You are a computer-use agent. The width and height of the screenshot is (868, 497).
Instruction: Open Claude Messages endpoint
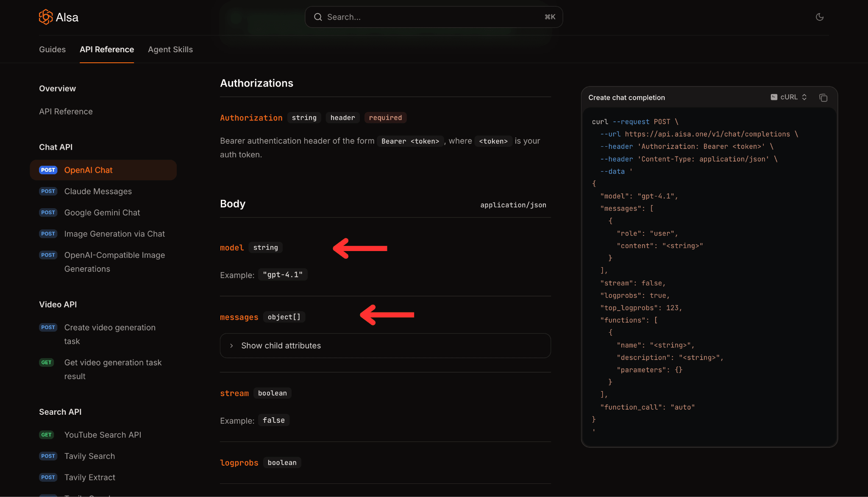98,191
